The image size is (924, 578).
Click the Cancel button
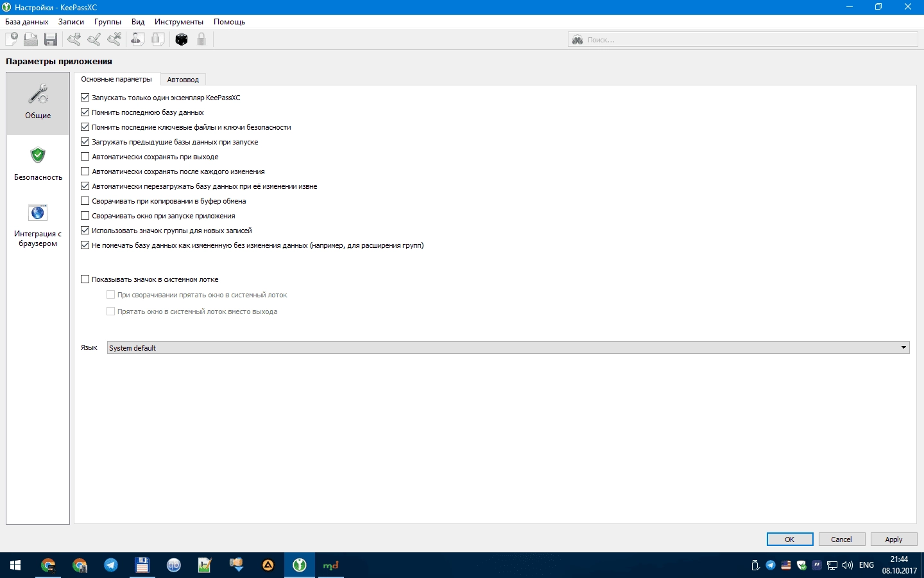click(841, 539)
